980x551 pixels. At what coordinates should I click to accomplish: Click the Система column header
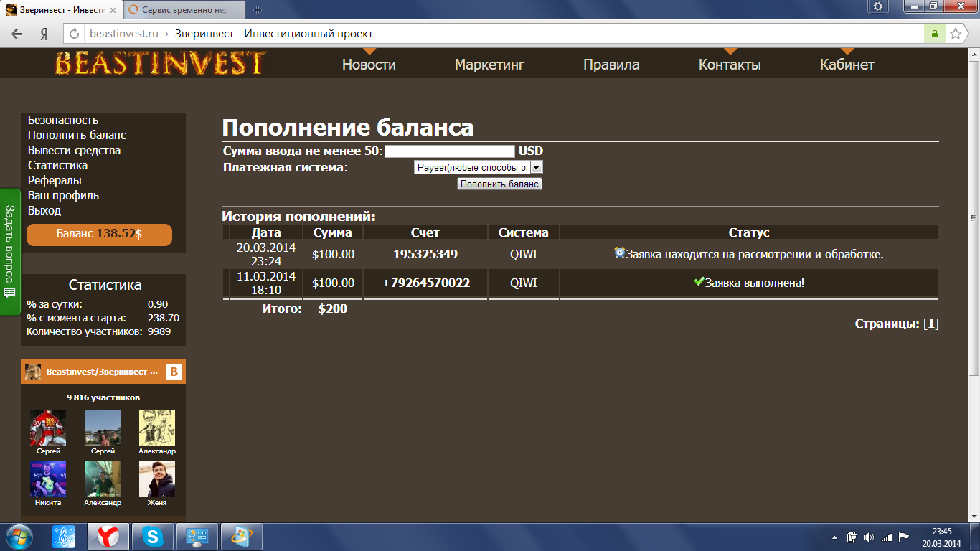(524, 233)
